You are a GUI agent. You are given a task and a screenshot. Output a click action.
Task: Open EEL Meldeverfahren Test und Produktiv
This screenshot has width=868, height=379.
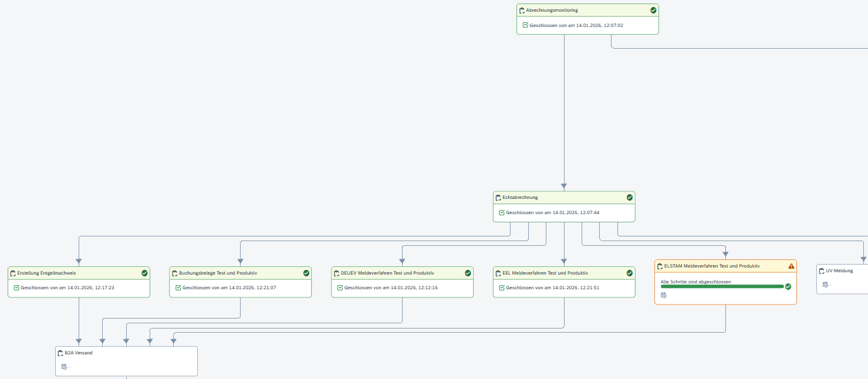point(547,273)
